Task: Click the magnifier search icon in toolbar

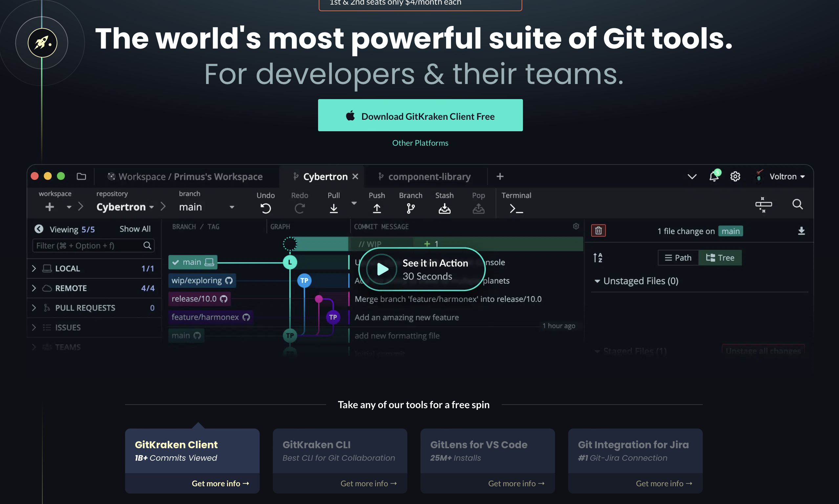Action: [797, 204]
